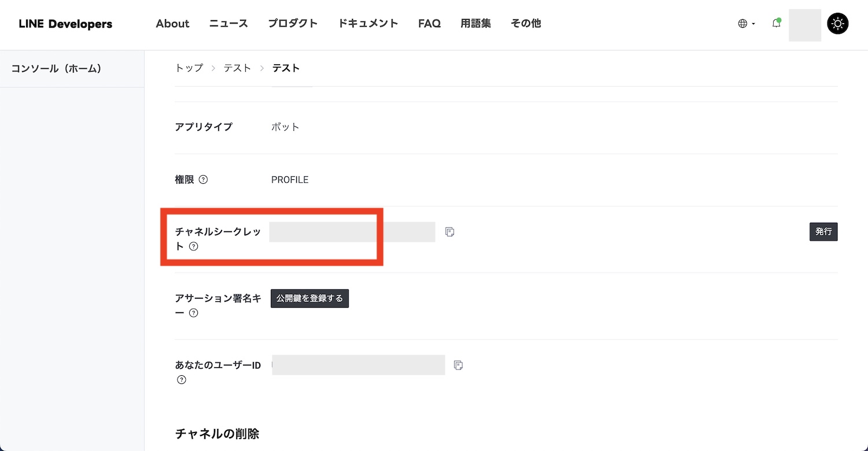The height and width of the screenshot is (451, 868).
Task: Open the notifications bell
Action: (x=777, y=24)
